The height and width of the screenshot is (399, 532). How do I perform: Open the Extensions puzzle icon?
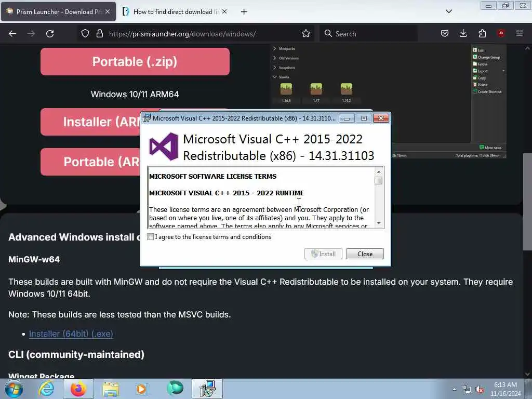coord(482,34)
